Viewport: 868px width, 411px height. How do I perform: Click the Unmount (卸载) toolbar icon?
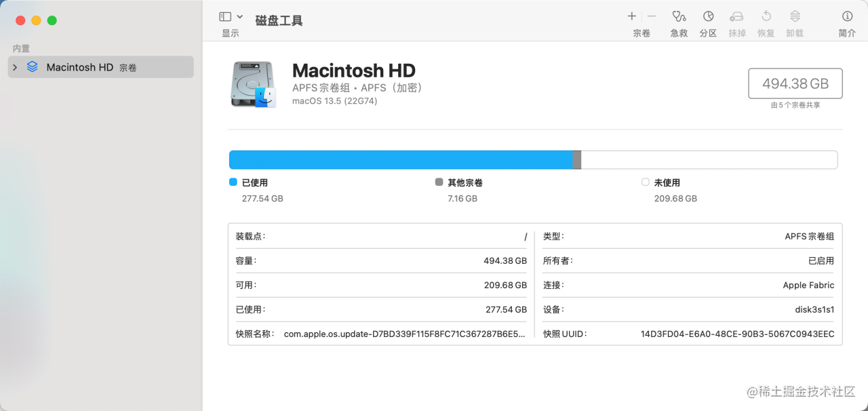(795, 16)
